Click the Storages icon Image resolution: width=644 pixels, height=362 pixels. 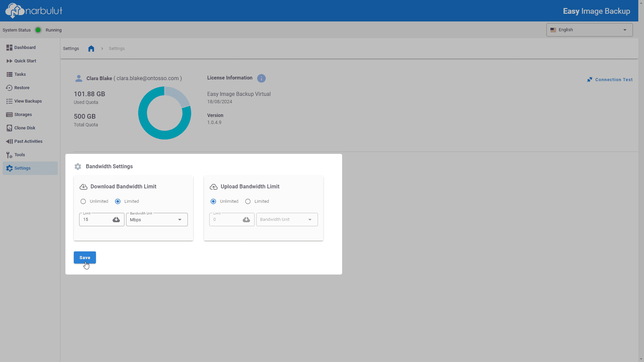click(x=9, y=115)
